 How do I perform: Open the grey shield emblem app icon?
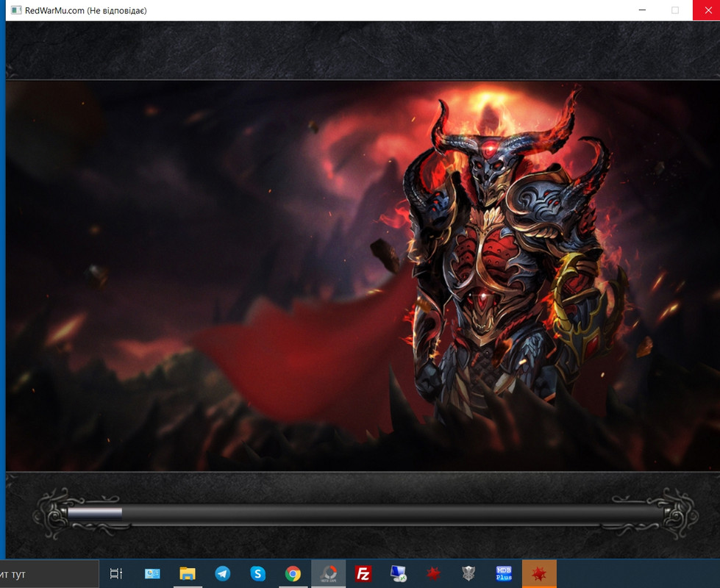[468, 573]
